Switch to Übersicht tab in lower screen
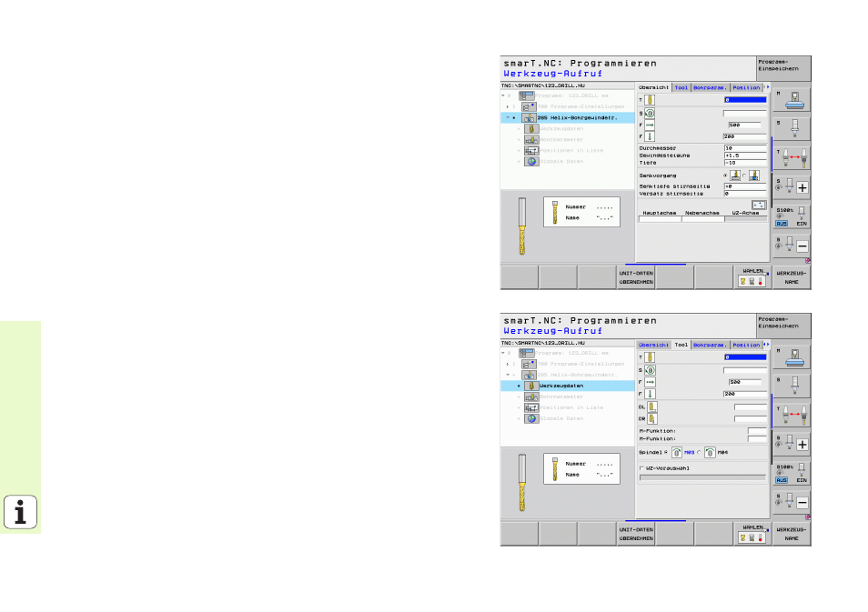The image size is (868, 612). [x=654, y=345]
